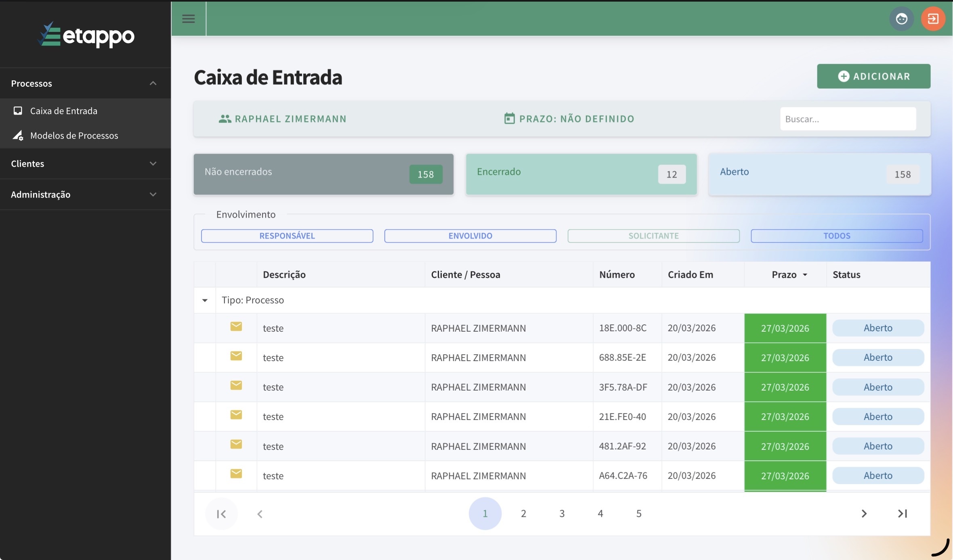Toggle the Envolvido involvement filter

click(x=470, y=236)
